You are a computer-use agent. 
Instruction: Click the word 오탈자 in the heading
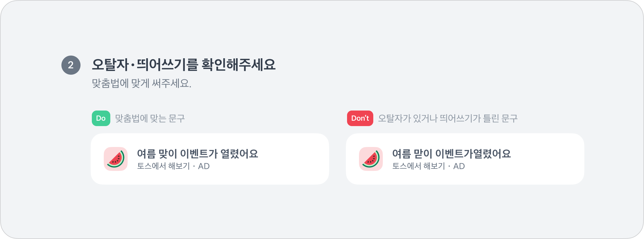tap(110, 65)
